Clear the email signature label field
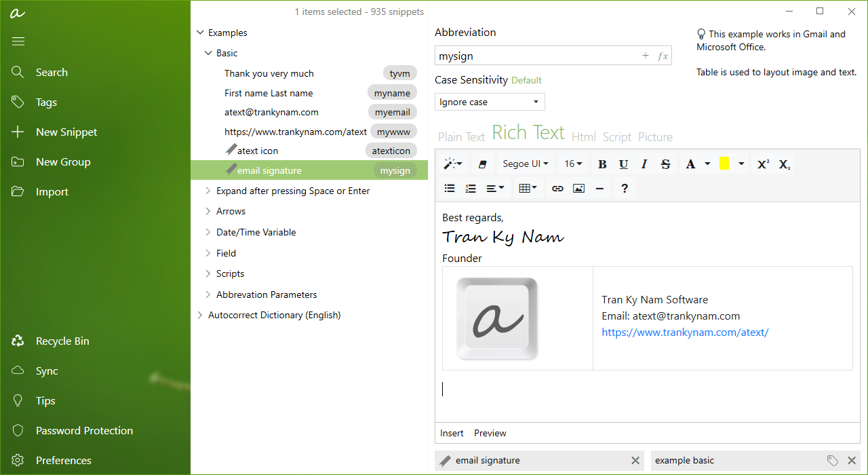The image size is (868, 475). click(635, 461)
